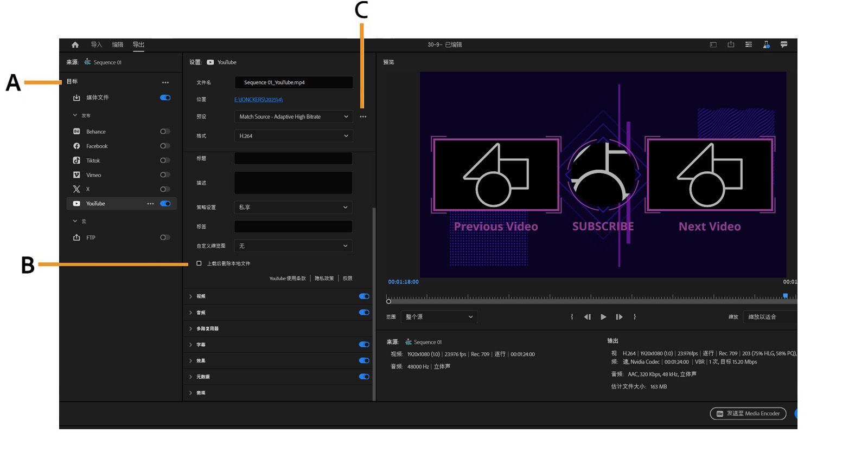Open the quick export share icon
Image resolution: width=868 pixels, height=459 pixels.
(x=731, y=45)
